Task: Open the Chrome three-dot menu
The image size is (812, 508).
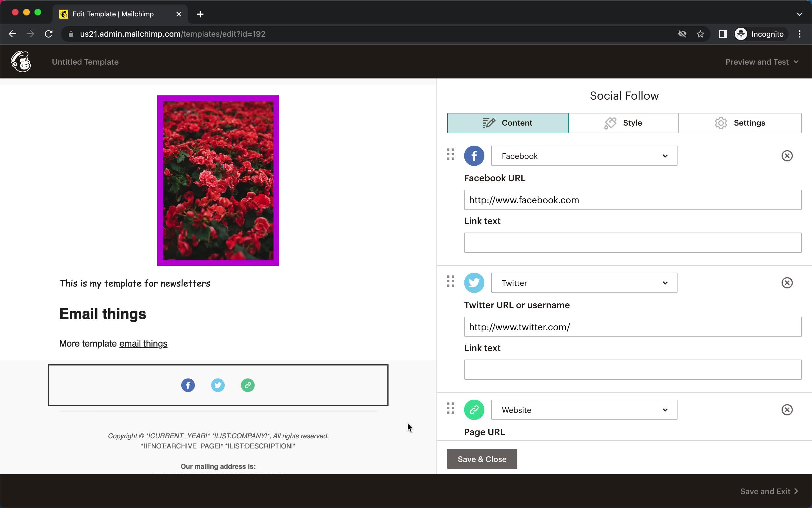Action: pyautogui.click(x=800, y=34)
